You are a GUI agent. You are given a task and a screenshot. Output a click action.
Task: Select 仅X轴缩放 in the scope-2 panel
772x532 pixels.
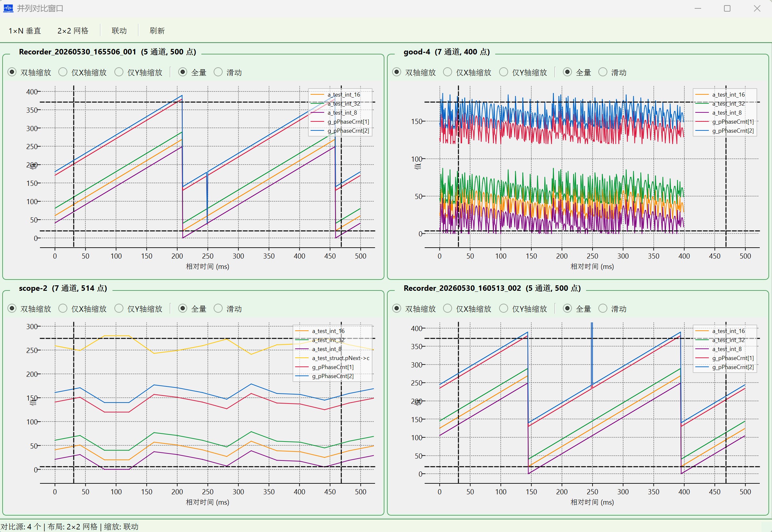(x=82, y=309)
